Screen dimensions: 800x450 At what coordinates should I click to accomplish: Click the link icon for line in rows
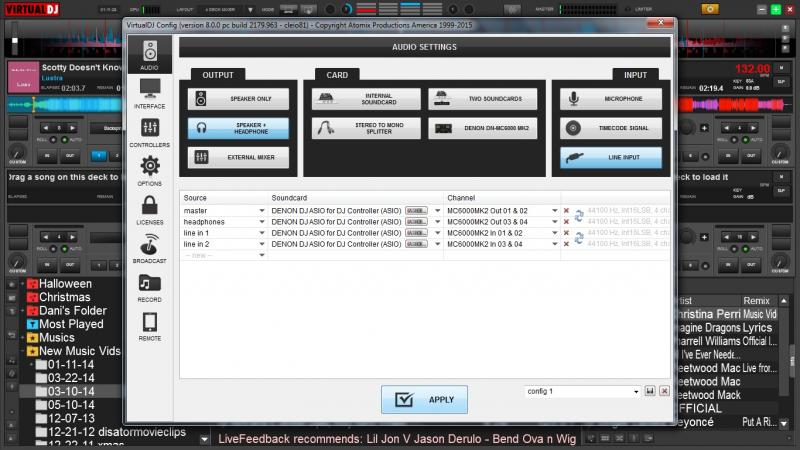(579, 238)
